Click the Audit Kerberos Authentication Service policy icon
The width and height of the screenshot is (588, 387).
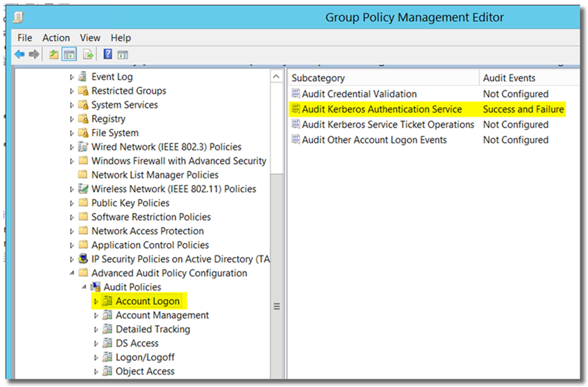(x=296, y=110)
